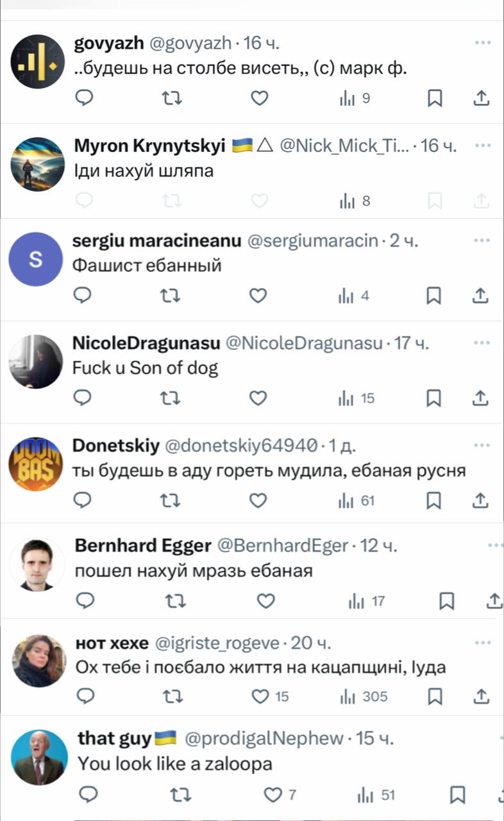
Task: Open Bernhard Egger's profile via display name
Action: pos(143,546)
